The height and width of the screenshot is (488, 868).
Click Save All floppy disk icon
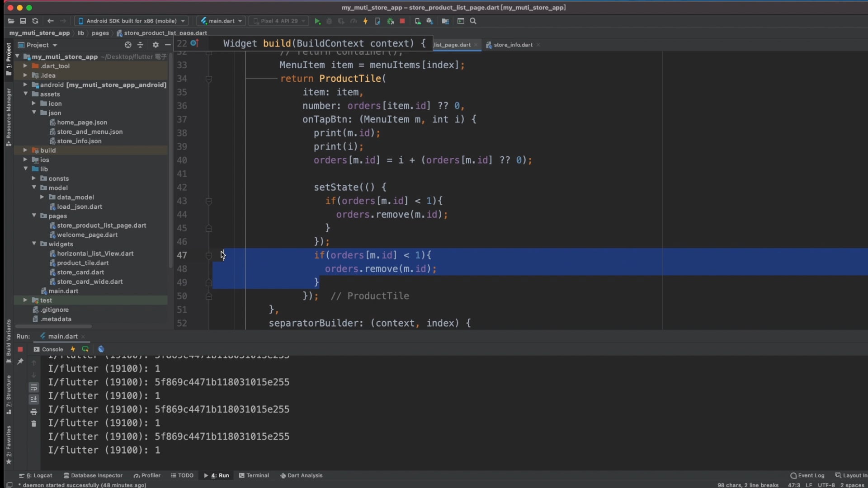pyautogui.click(x=23, y=21)
